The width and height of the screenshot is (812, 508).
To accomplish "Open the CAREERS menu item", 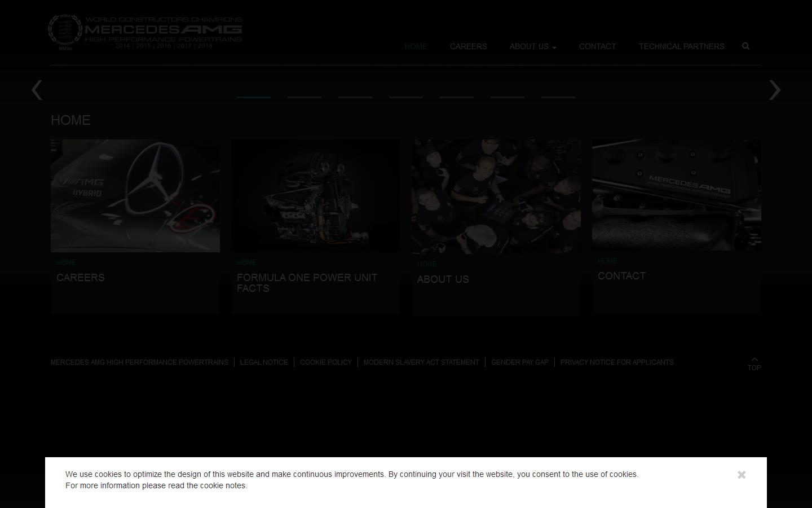I will pos(468,46).
